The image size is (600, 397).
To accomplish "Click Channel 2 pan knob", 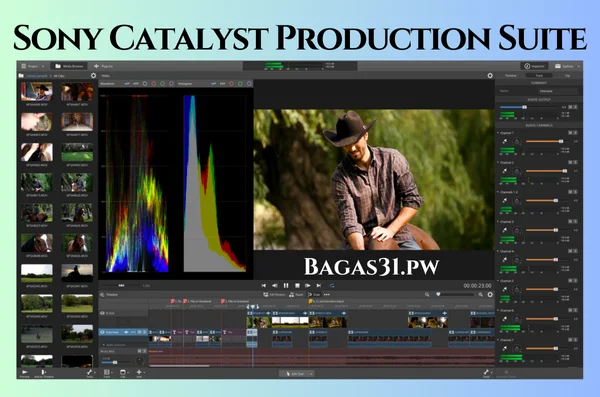I will coord(517,171).
